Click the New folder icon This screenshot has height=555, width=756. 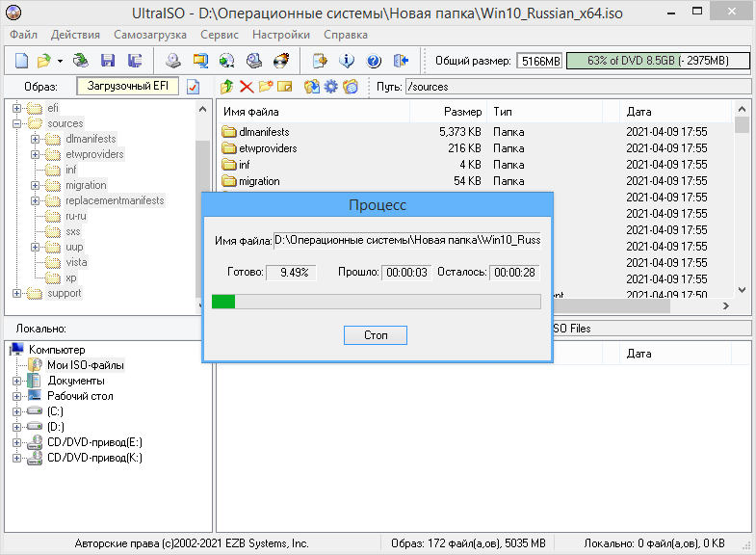pyautogui.click(x=266, y=87)
